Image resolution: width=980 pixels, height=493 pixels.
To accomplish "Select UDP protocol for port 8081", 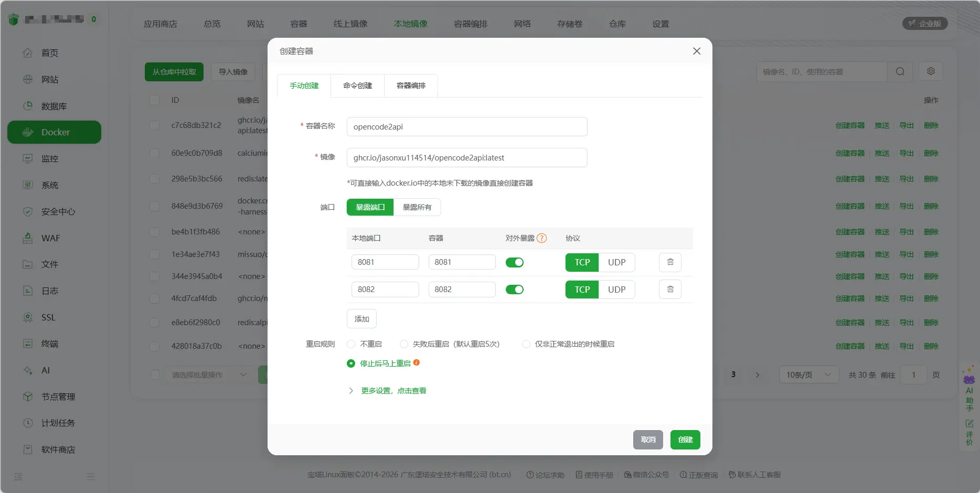I will (x=617, y=262).
